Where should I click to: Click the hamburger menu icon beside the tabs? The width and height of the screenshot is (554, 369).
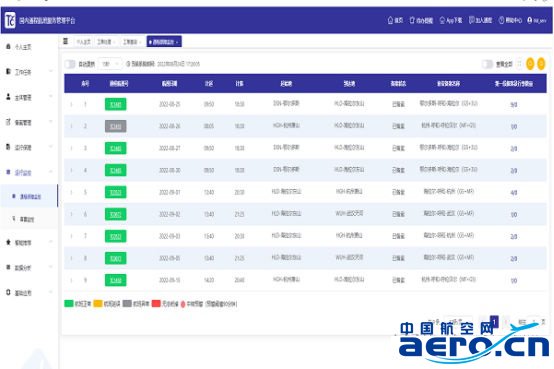(x=66, y=41)
